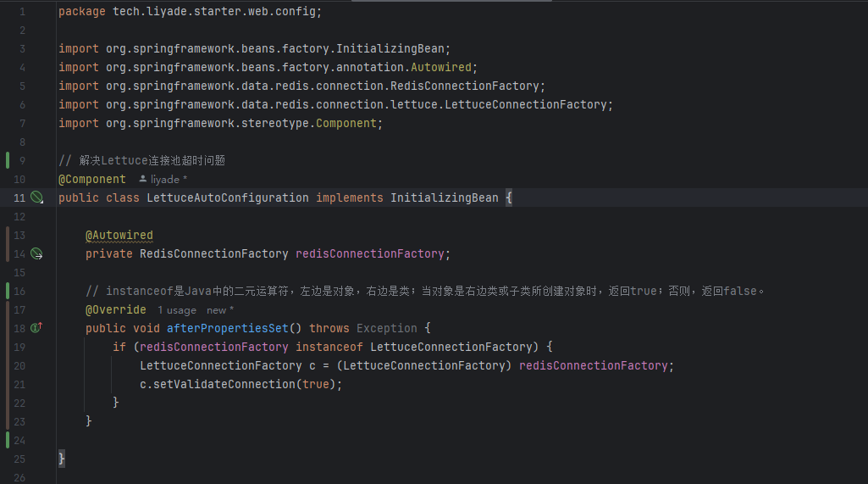This screenshot has width=868, height=484.
Task: Click the afterPropertiesSet method name
Action: click(x=228, y=328)
